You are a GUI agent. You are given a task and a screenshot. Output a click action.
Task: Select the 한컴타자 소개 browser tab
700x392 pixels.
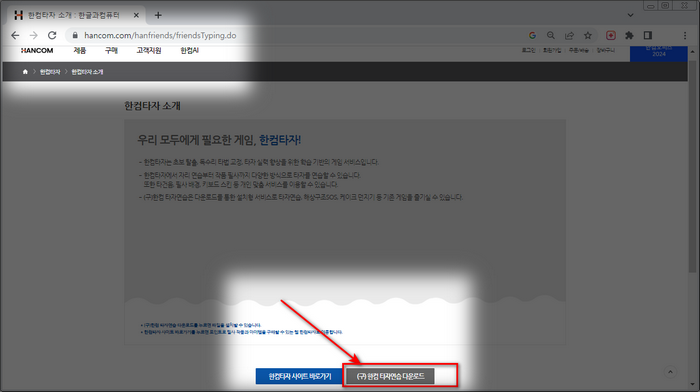point(75,15)
